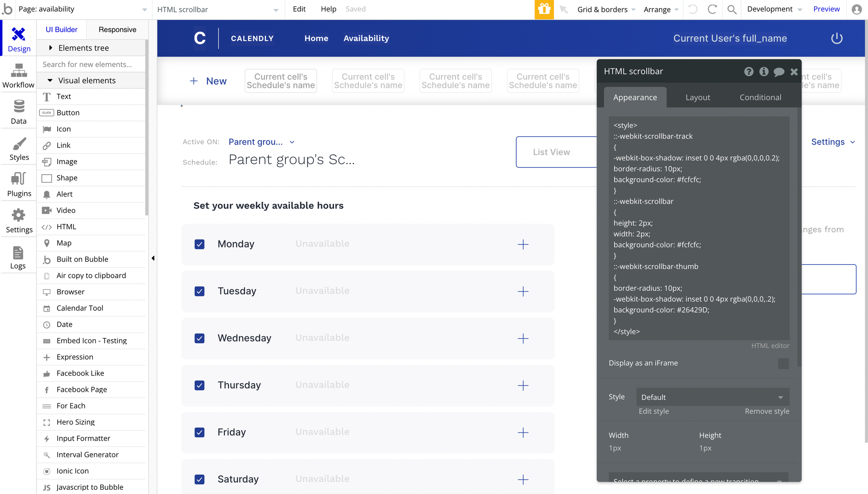Open the Logs section icon
The image size is (868, 494).
pyautogui.click(x=19, y=257)
